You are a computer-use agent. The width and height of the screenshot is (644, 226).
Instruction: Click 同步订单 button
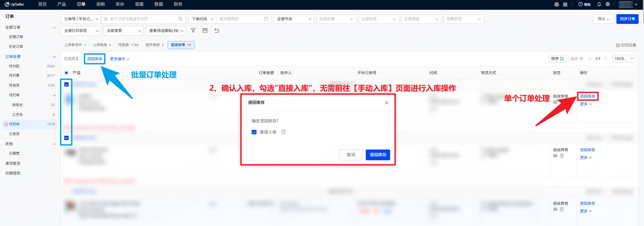[x=628, y=19]
